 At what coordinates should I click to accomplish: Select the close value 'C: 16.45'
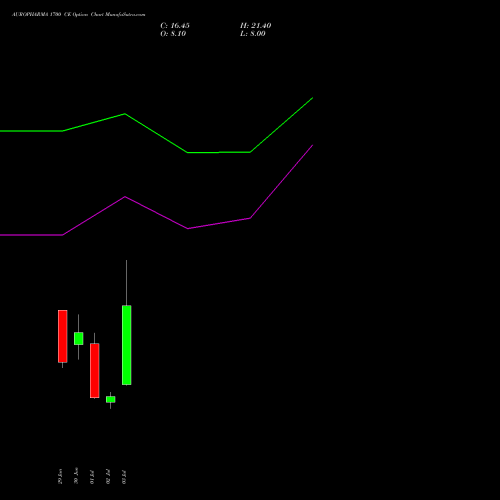pos(175,26)
